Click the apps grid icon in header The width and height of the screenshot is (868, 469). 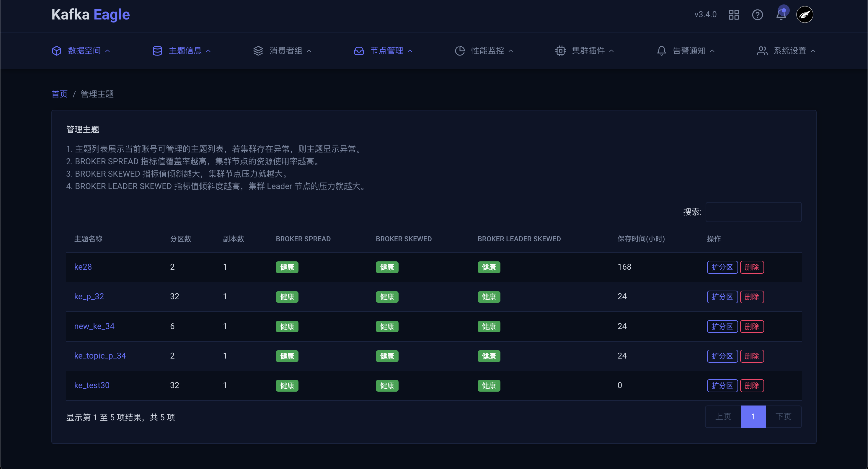point(734,15)
